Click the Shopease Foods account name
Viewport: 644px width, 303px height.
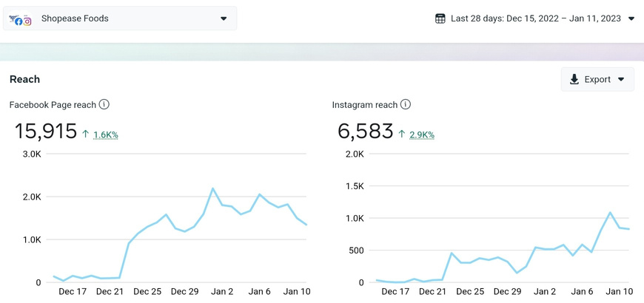click(75, 18)
